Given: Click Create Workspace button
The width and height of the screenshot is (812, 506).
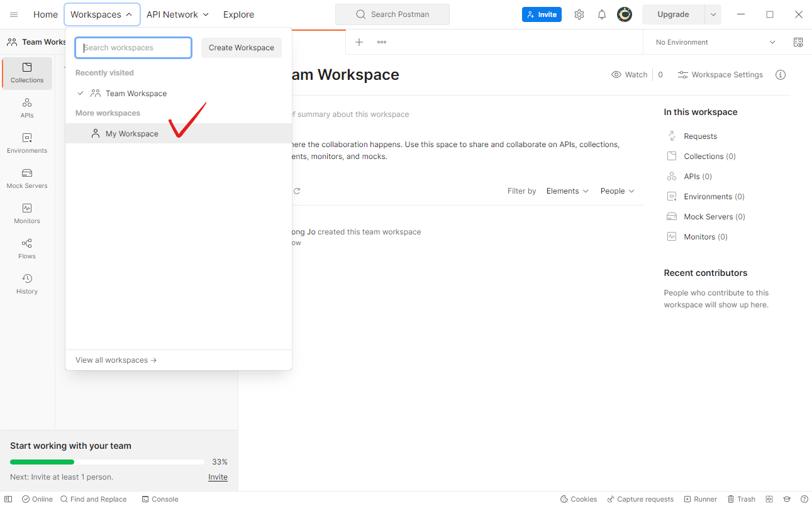Looking at the screenshot, I should pyautogui.click(x=242, y=48).
